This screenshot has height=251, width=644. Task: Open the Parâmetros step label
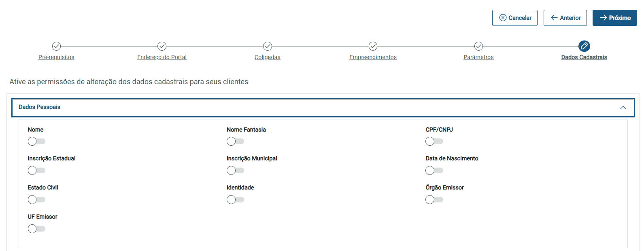478,57
